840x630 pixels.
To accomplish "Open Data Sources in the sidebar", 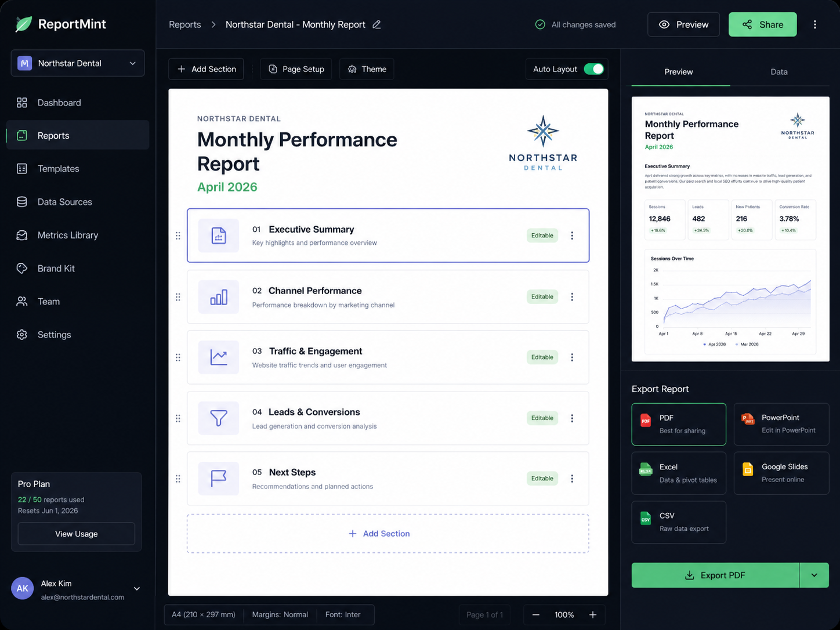I will point(78,202).
